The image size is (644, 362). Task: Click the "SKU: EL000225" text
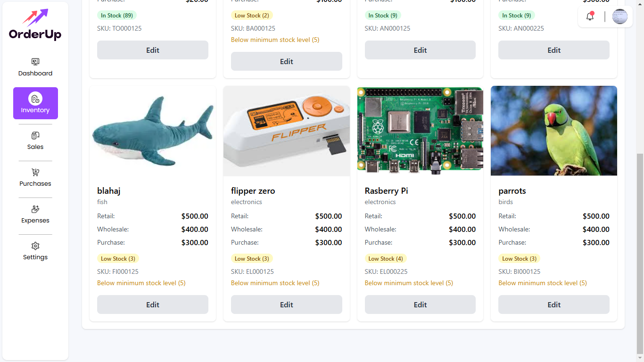[386, 271]
